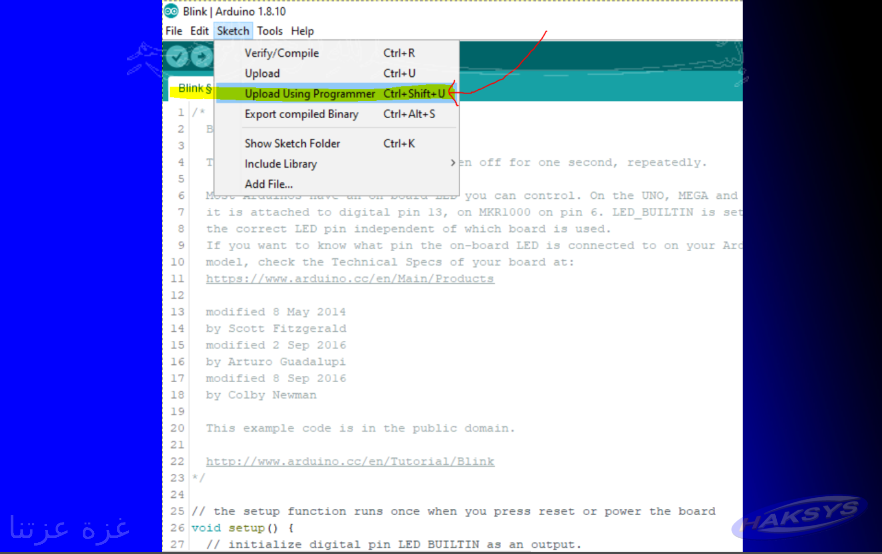Image resolution: width=882 pixels, height=554 pixels.
Task: Choose Add File... menu entry
Action: [336, 184]
